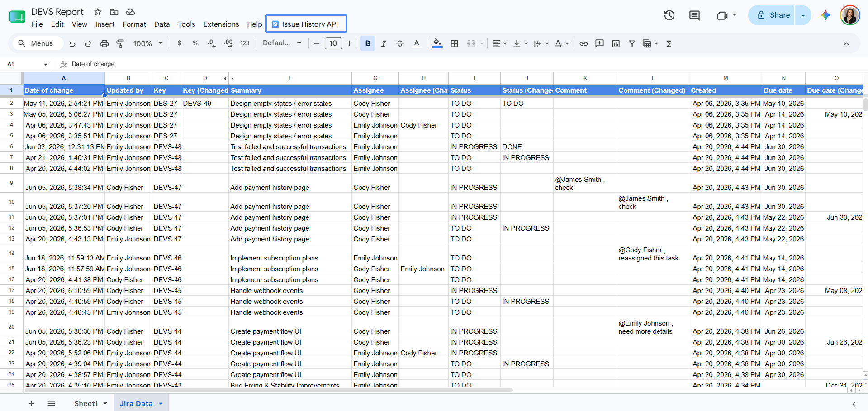This screenshot has height=411, width=868.
Task: Add a comment using the toolbar comment icon
Action: pyautogui.click(x=599, y=43)
